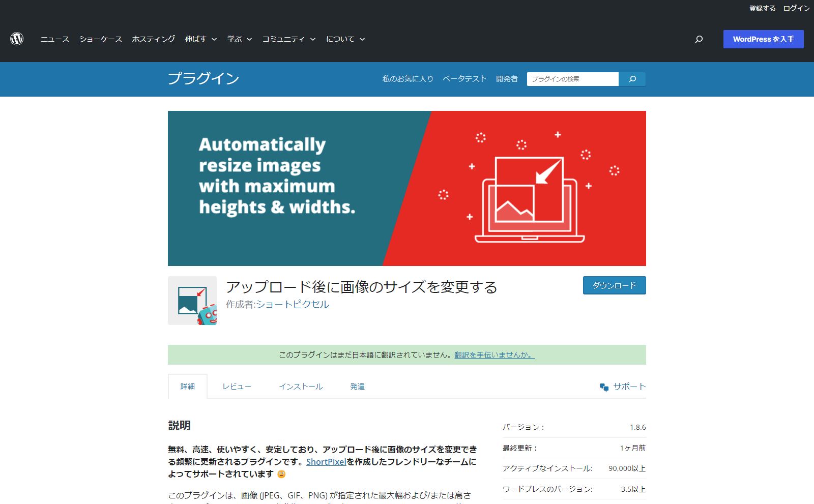Click the 3.5以上 WordPress version value
The width and height of the screenshot is (814, 504).
coord(633,489)
